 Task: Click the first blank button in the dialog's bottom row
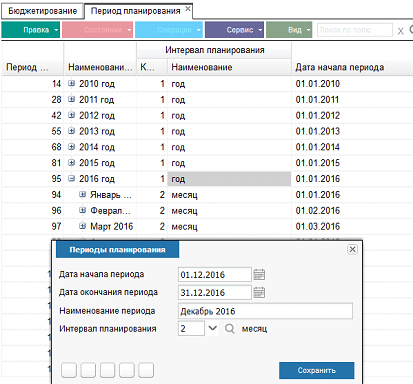tap(69, 370)
